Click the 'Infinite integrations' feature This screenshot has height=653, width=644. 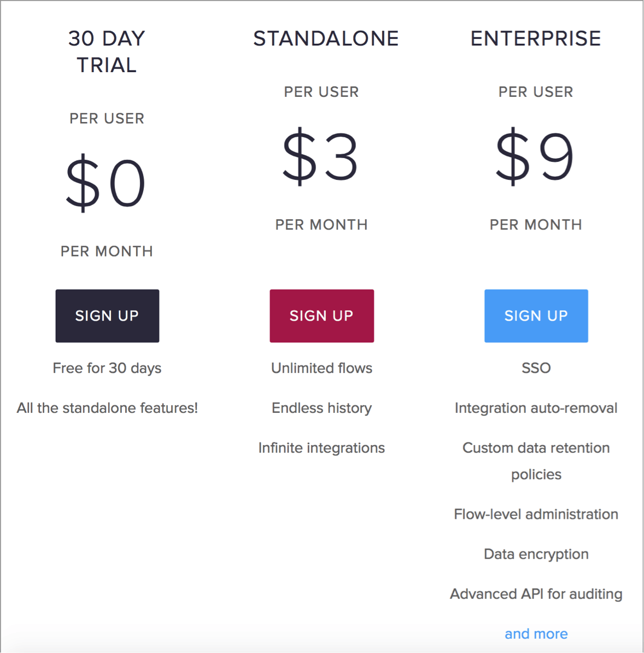coord(322,448)
